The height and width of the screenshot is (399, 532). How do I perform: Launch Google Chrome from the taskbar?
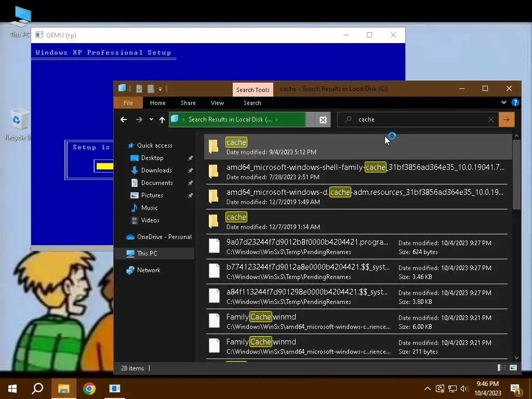[x=89, y=389]
